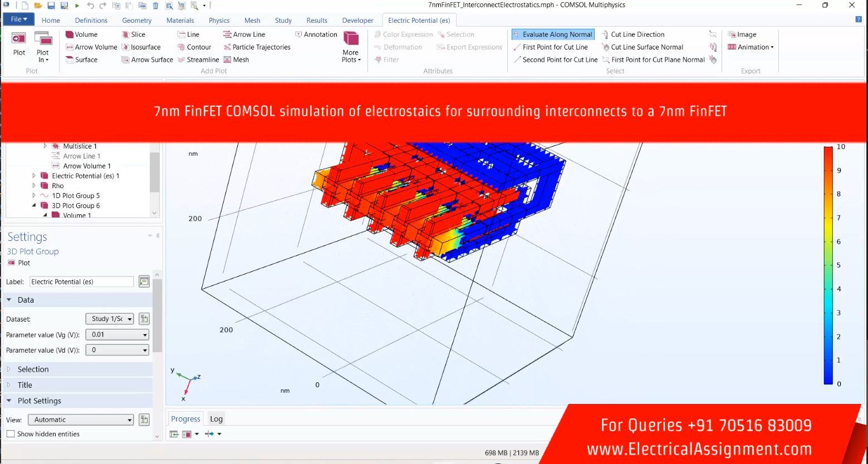Click the Plot button in Settings

(x=19, y=263)
